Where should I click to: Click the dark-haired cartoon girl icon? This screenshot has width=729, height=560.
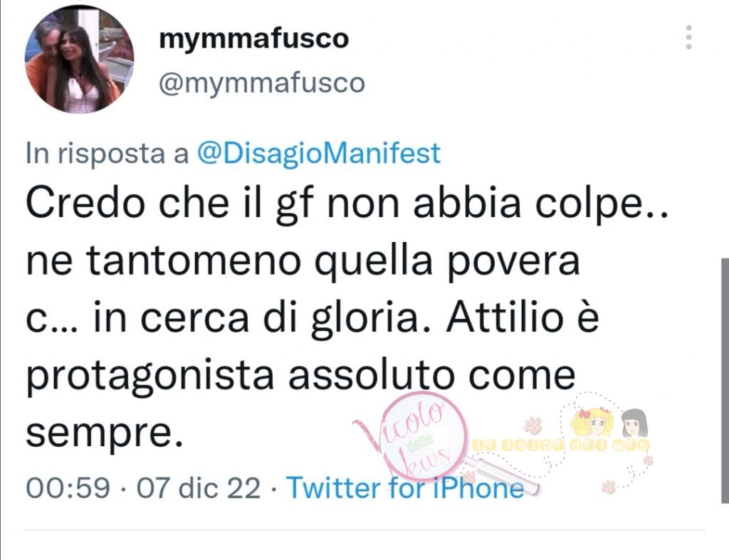point(634,423)
